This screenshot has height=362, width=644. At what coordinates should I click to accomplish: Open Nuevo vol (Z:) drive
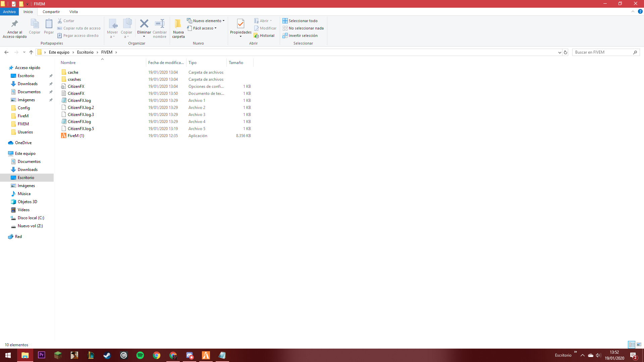tap(30, 226)
